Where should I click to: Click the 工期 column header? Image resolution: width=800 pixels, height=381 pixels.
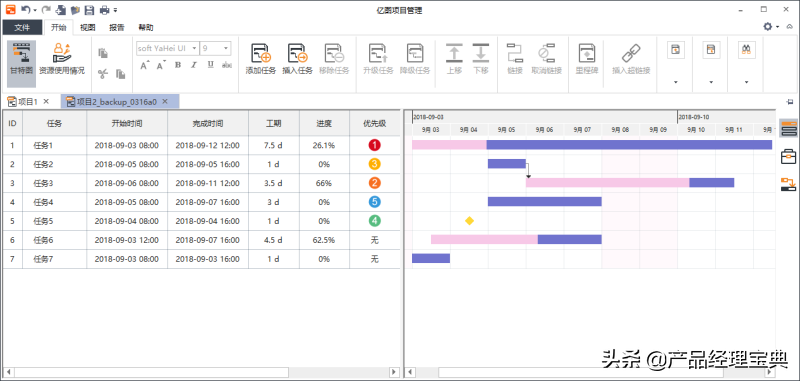coord(273,123)
